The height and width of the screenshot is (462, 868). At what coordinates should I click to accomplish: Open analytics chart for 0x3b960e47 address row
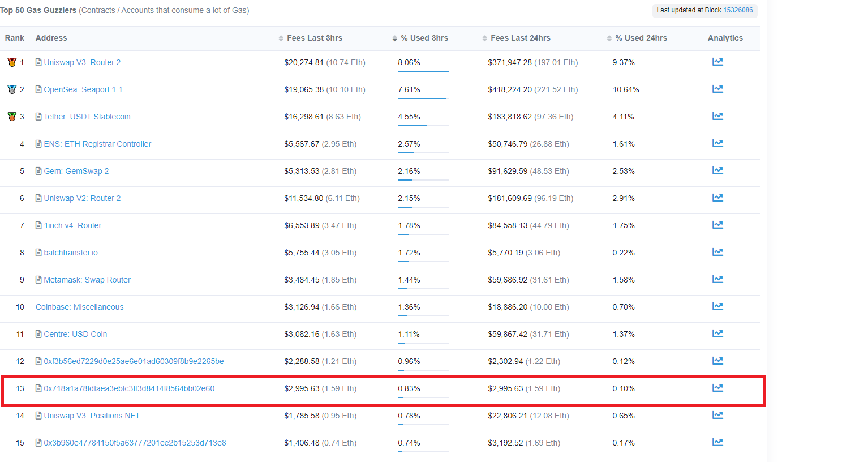[x=717, y=442]
